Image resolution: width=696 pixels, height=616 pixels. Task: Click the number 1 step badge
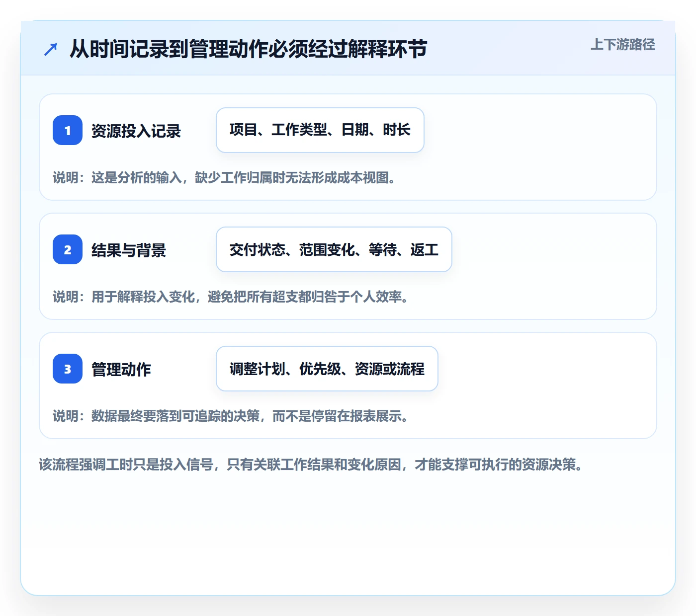(68, 130)
